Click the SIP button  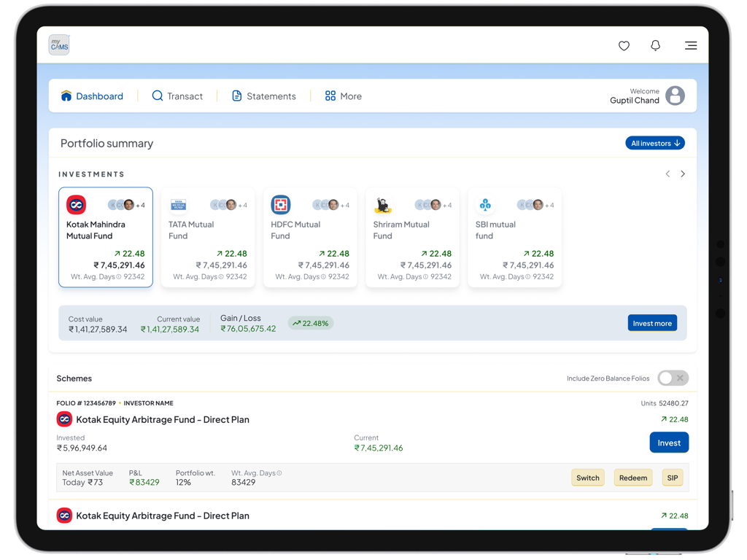tap(672, 478)
